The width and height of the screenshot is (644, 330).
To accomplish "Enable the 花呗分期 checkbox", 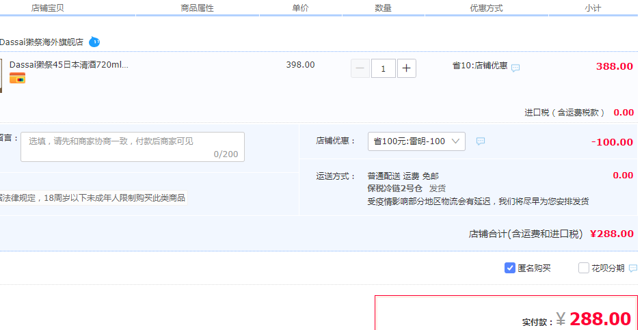I will pyautogui.click(x=584, y=268).
